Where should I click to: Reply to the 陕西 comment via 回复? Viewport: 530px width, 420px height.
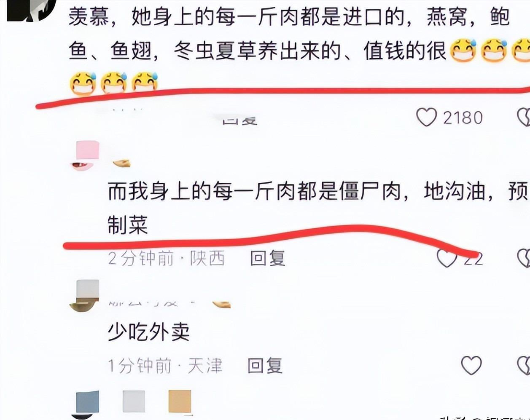click(268, 258)
